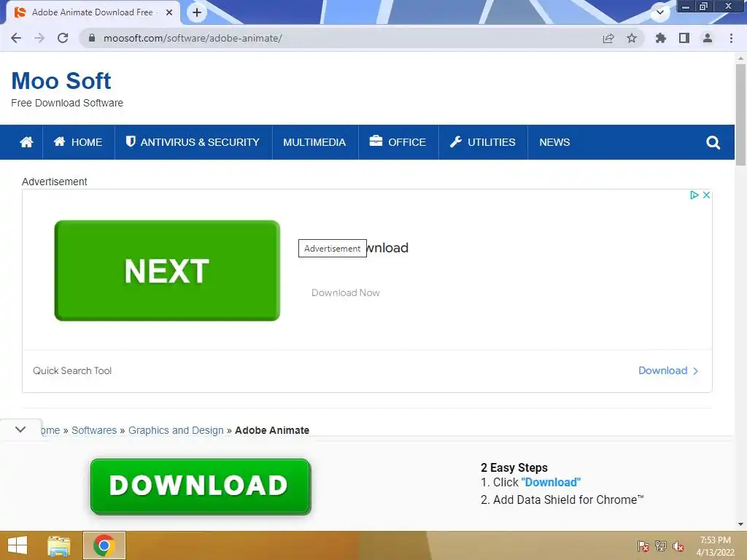Open the UTILITIES menu item
Viewport: 747px width, 560px height.
(483, 142)
